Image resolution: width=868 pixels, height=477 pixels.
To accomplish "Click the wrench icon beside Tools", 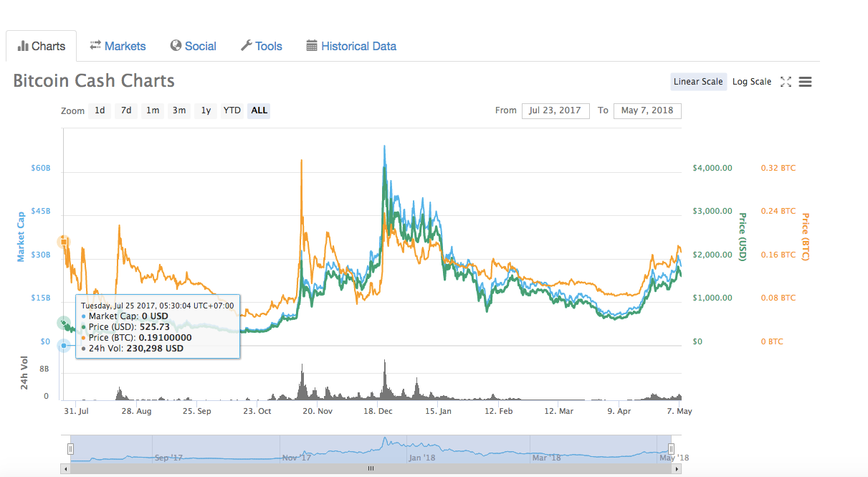I will click(x=246, y=45).
